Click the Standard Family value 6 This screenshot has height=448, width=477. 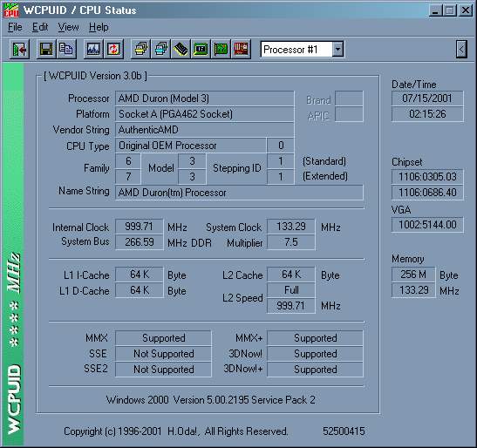[x=128, y=161]
